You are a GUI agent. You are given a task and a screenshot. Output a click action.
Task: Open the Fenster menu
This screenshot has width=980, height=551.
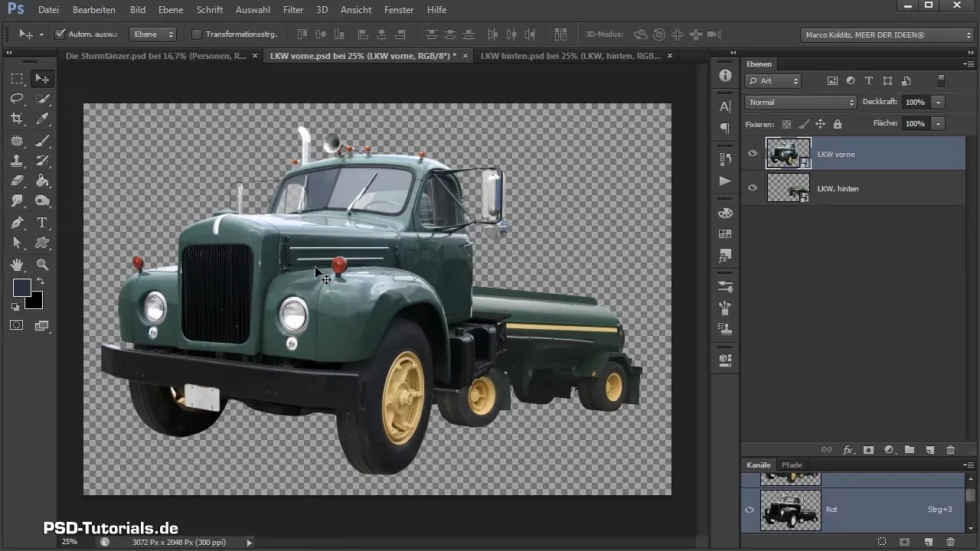(399, 10)
